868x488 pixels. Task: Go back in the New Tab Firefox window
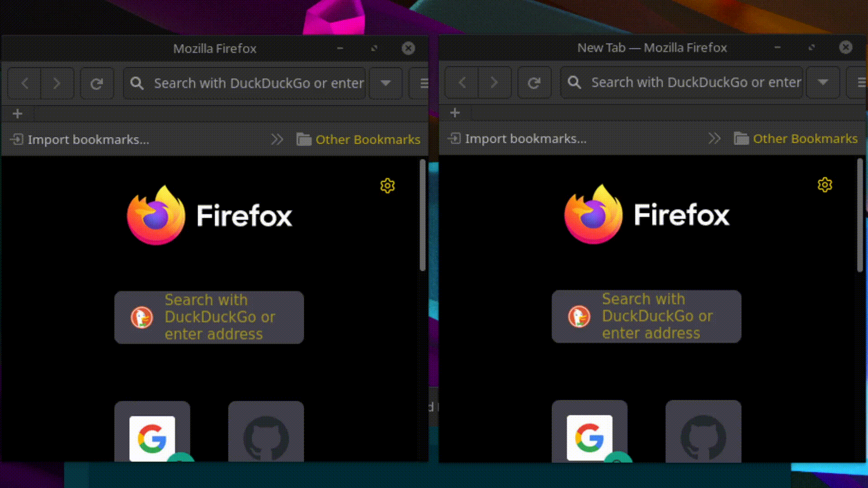[x=462, y=82]
